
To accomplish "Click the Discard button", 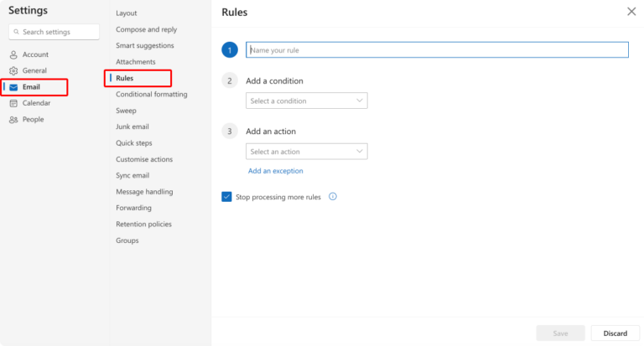I will (x=615, y=333).
